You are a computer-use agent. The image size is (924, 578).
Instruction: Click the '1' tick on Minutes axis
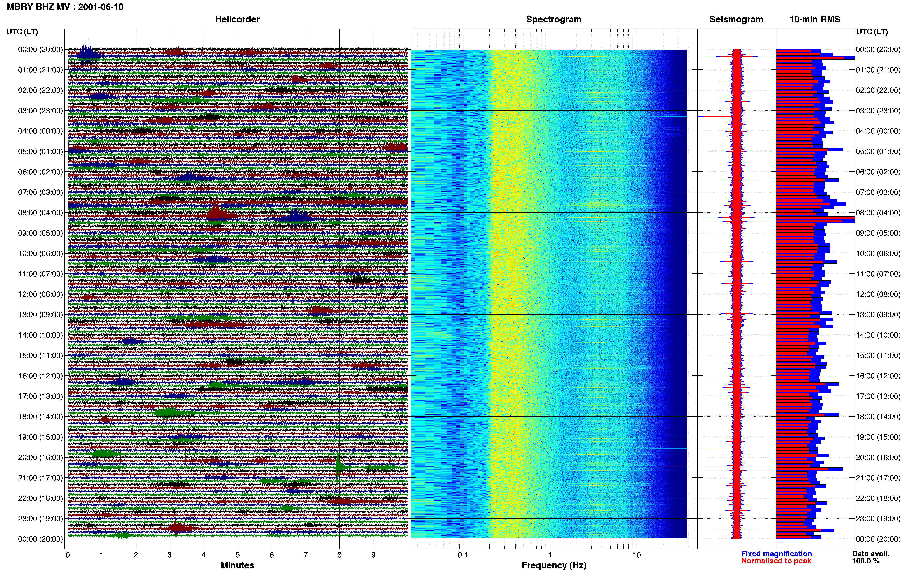[x=102, y=555]
